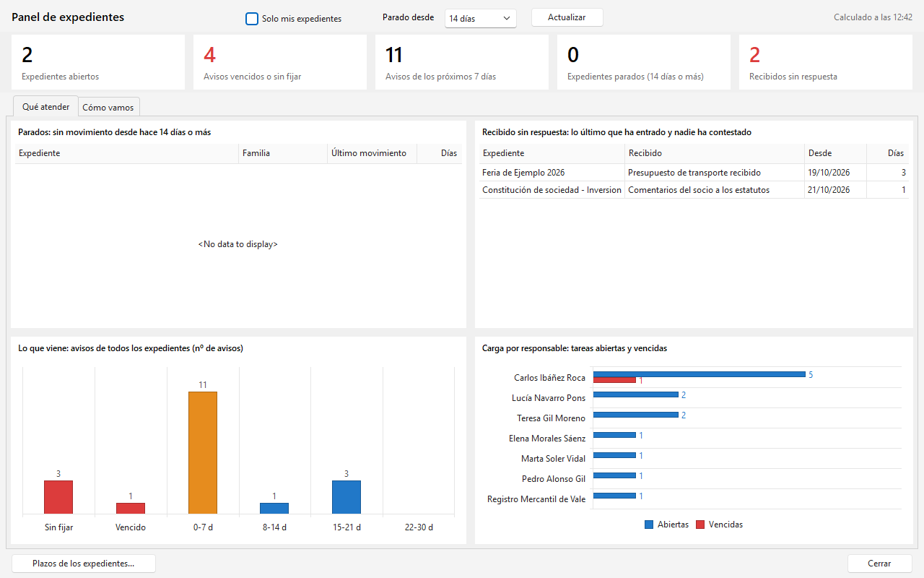Open Plazos de los expedientes
924x578 pixels.
84,564
